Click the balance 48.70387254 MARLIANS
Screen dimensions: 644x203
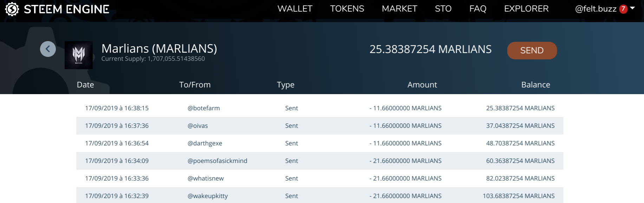pyautogui.click(x=520, y=143)
